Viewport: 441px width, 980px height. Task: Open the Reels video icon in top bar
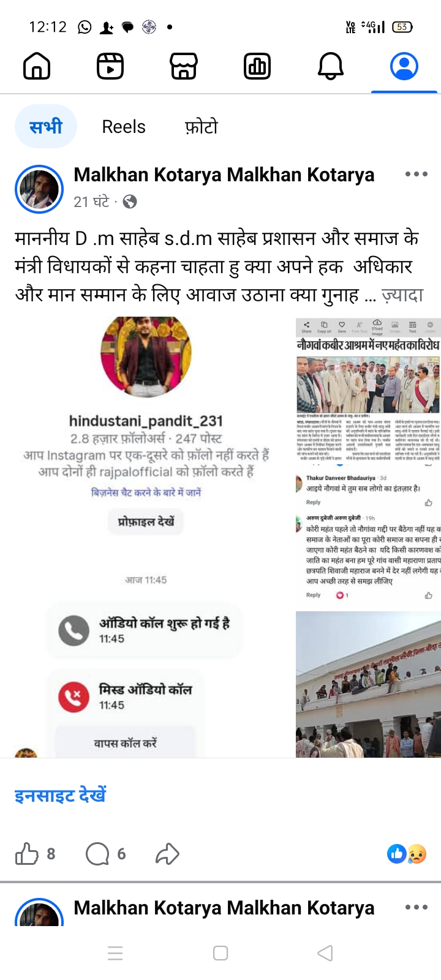110,66
